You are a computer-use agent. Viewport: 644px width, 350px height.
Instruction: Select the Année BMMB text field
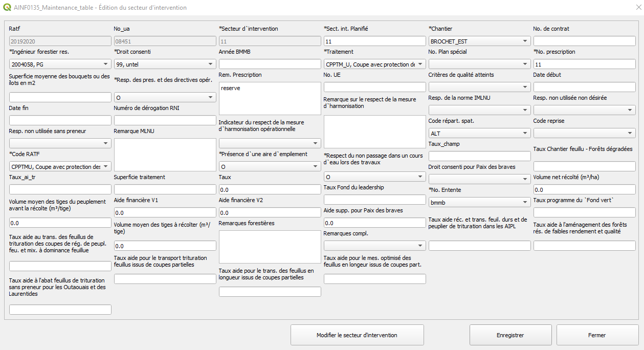coord(270,64)
